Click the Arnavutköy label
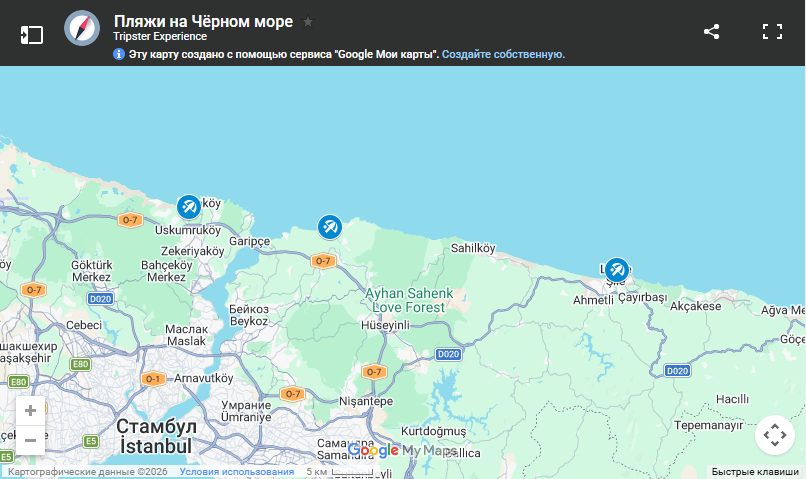This screenshot has height=479, width=806. click(x=204, y=378)
